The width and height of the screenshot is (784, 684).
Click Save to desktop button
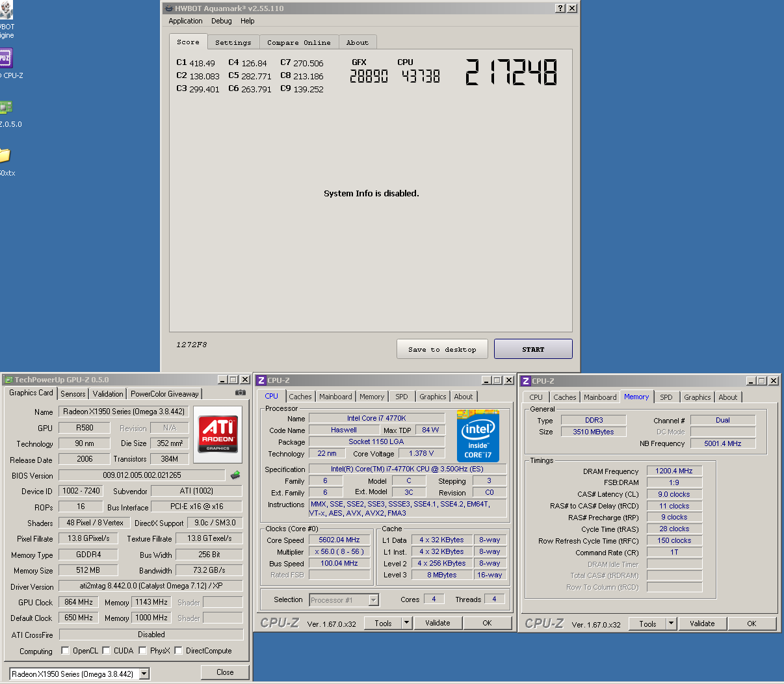pyautogui.click(x=442, y=349)
